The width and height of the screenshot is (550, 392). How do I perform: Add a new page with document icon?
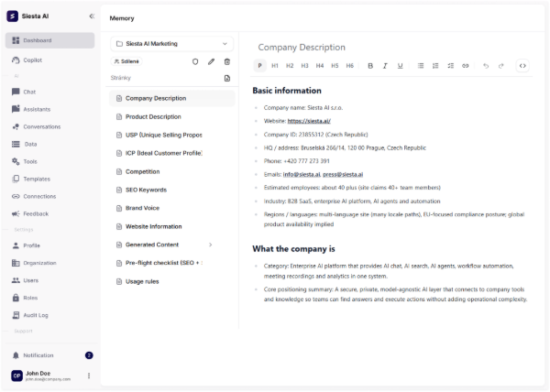[x=227, y=79]
